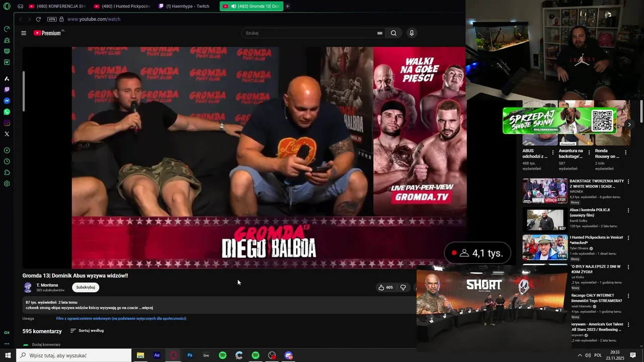This screenshot has height=362, width=644.
Task: Select the active Gromda 13 tab
Action: click(252, 7)
